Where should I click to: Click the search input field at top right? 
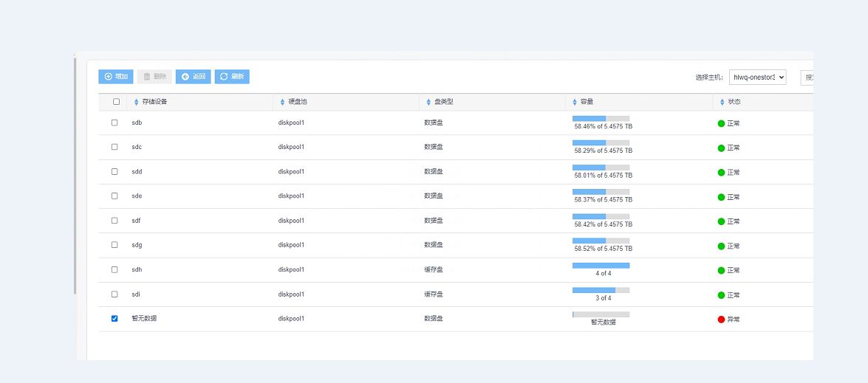(807, 77)
